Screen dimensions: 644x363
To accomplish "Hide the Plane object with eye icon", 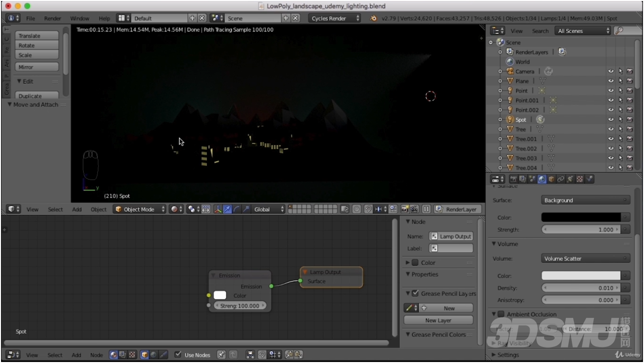I will point(611,81).
